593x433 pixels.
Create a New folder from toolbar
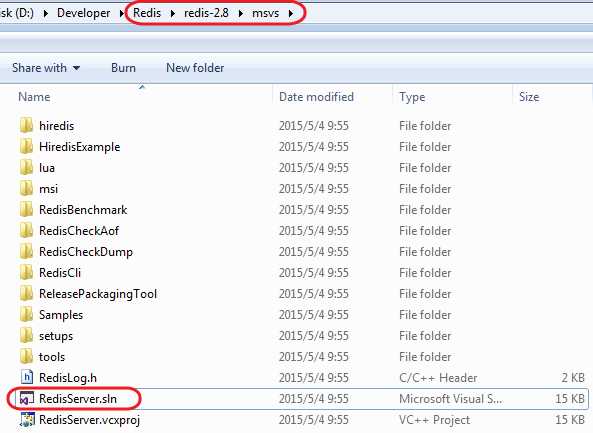tap(195, 68)
